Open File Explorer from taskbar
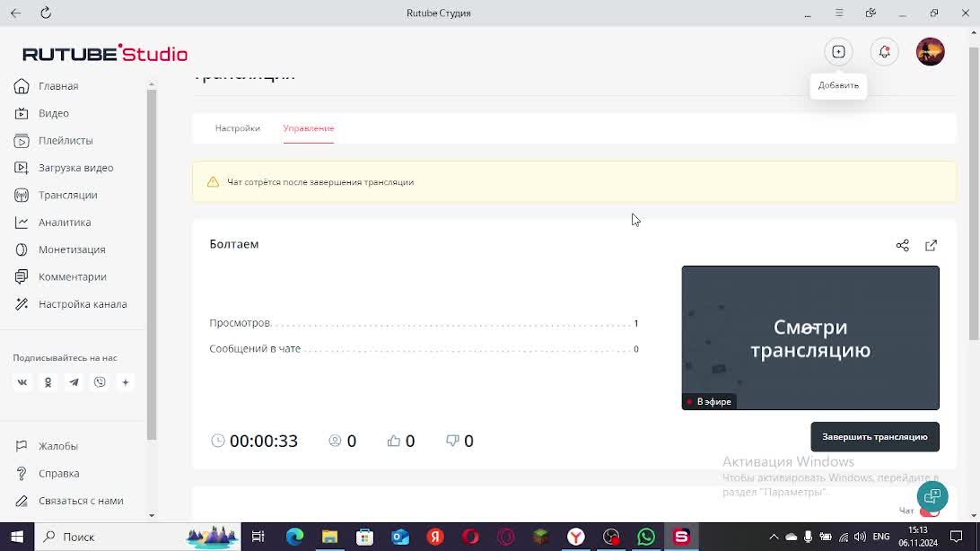Image resolution: width=980 pixels, height=551 pixels. click(329, 537)
